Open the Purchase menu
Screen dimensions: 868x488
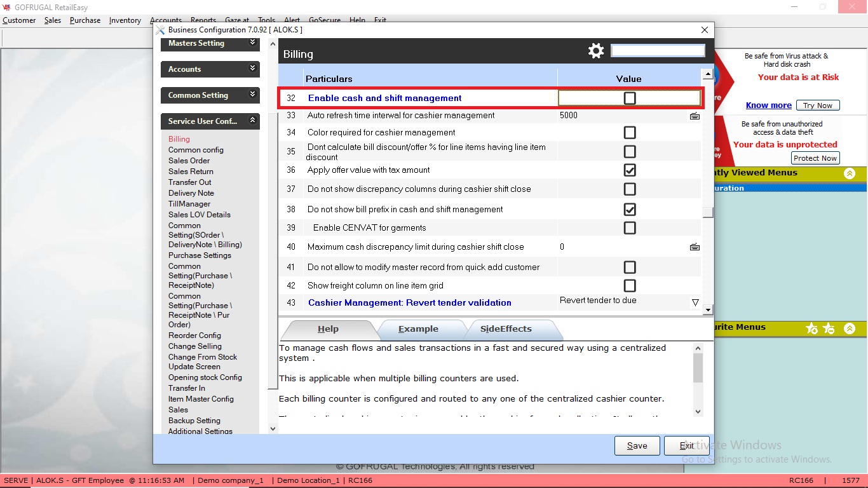[x=85, y=20]
